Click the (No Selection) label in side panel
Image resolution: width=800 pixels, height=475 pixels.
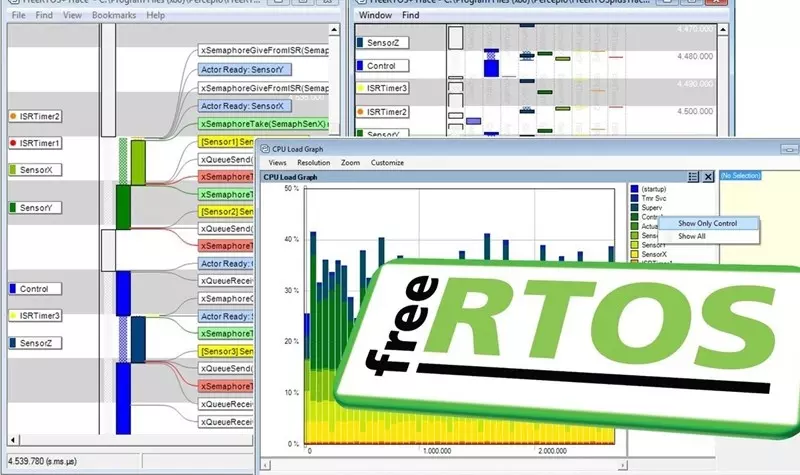[x=740, y=176]
